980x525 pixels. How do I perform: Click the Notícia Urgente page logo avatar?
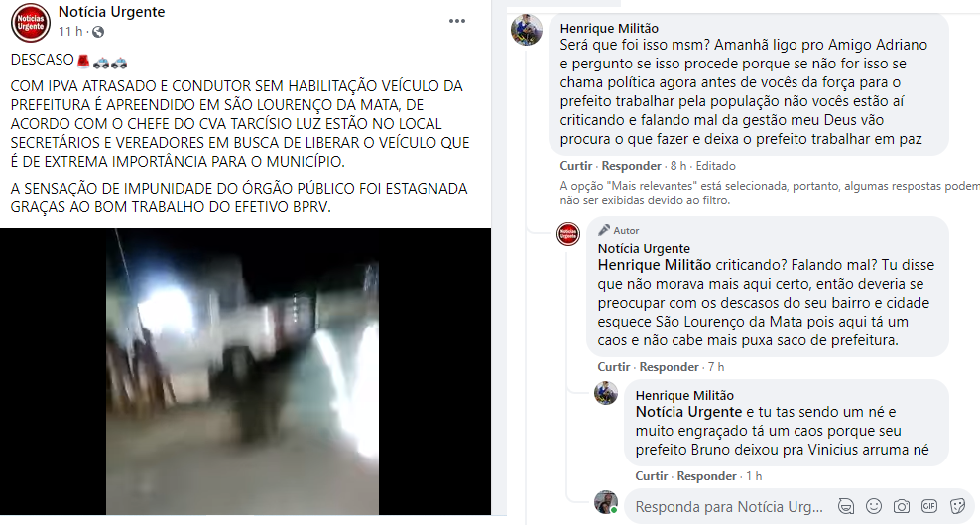tap(31, 23)
